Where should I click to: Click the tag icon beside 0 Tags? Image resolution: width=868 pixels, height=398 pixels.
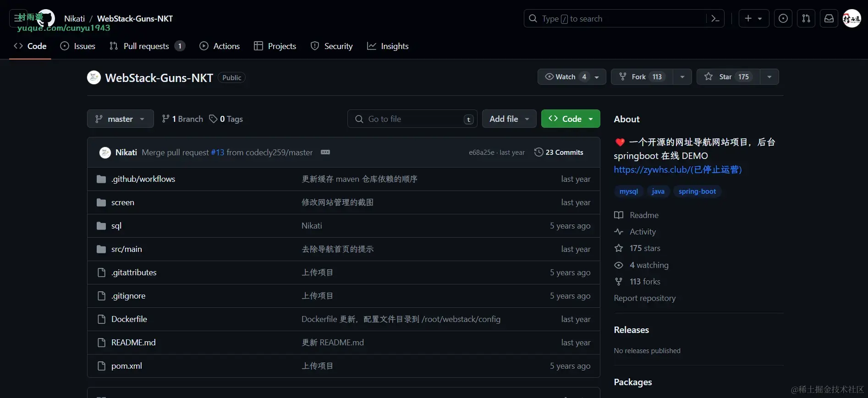pos(213,119)
